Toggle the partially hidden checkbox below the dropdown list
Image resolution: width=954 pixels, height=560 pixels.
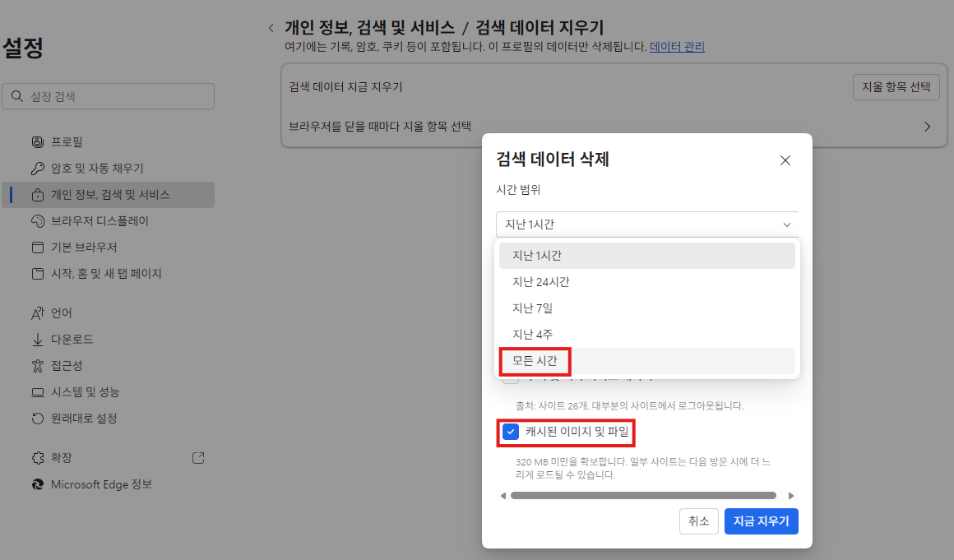point(511,380)
